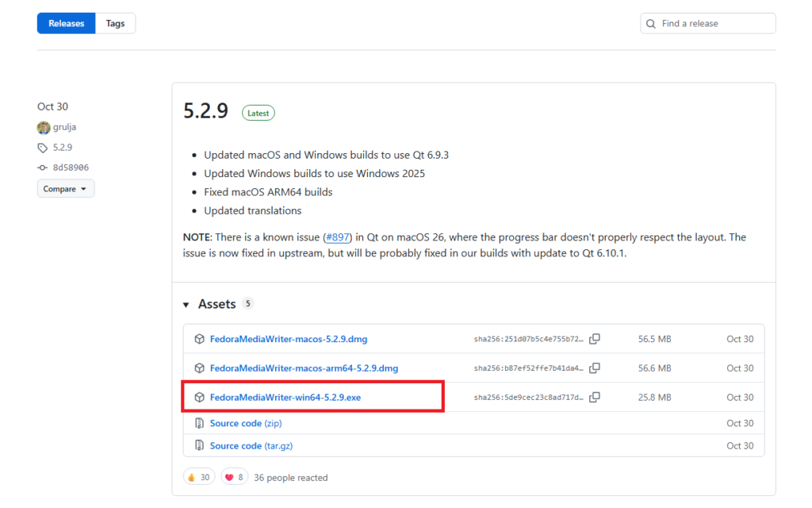Viewport: 812px width, 508px height.
Task: Copy SHA256 hash for macos-arm64 dmg
Action: click(595, 368)
